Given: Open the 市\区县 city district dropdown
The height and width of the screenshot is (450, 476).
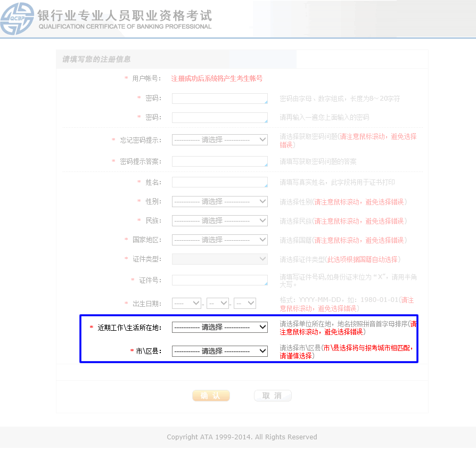Looking at the screenshot, I should pos(219,351).
